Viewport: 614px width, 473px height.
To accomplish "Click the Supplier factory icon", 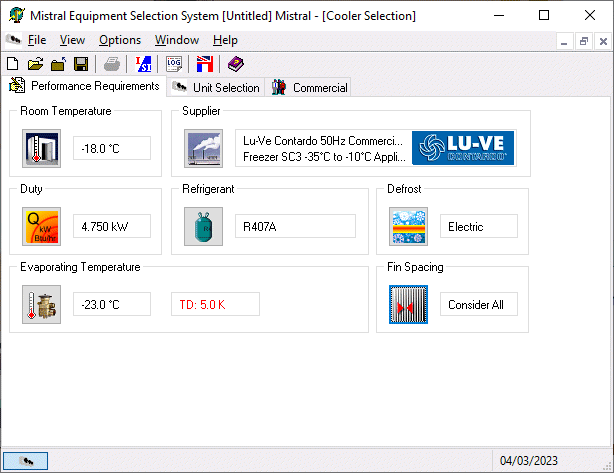I will 203,148.
